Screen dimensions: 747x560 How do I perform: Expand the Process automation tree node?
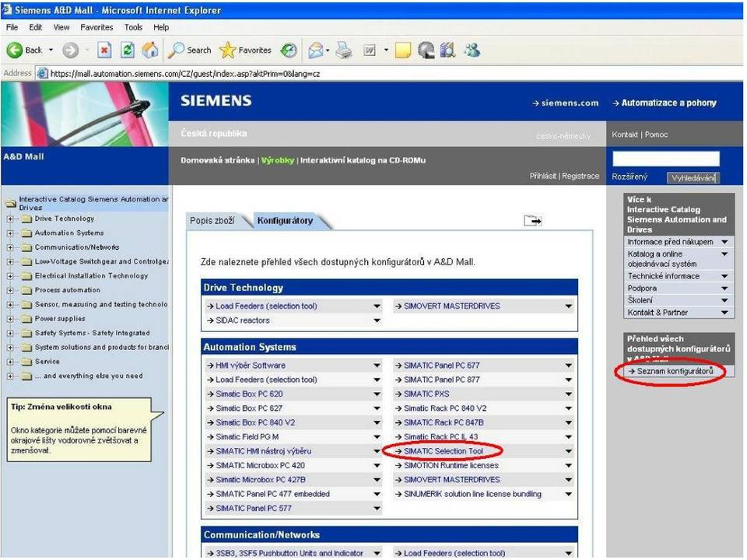tap(10, 290)
